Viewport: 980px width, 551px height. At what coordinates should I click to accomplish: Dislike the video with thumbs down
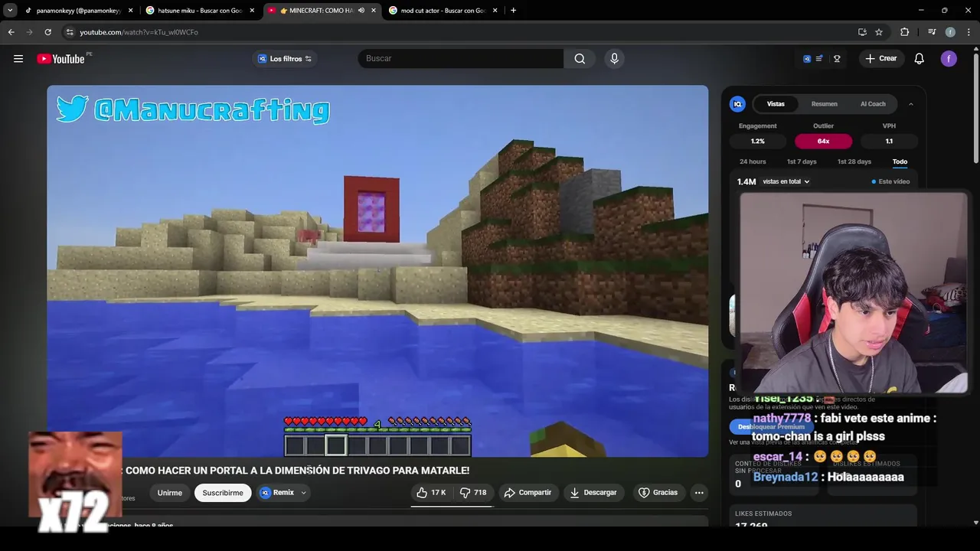click(x=473, y=493)
